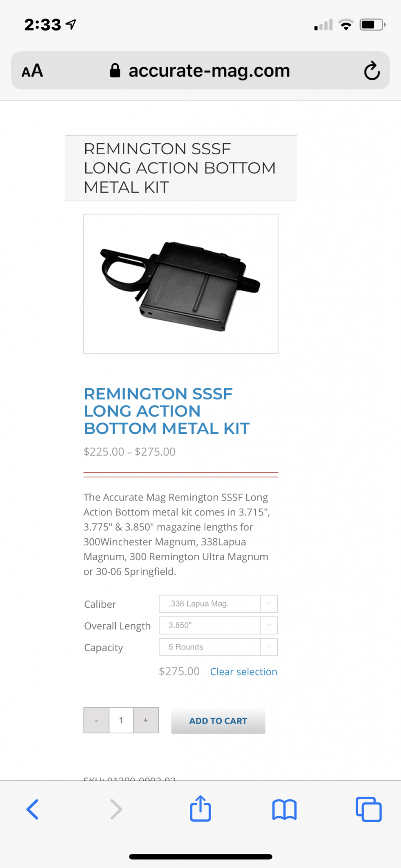Open the Caliber dropdown
Screen dimensions: 401x868
point(218,604)
